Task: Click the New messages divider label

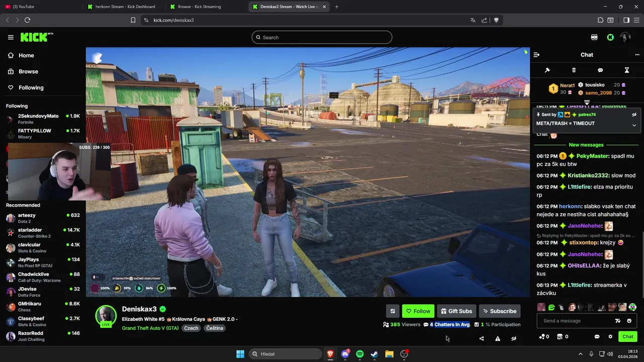Action: click(x=586, y=145)
